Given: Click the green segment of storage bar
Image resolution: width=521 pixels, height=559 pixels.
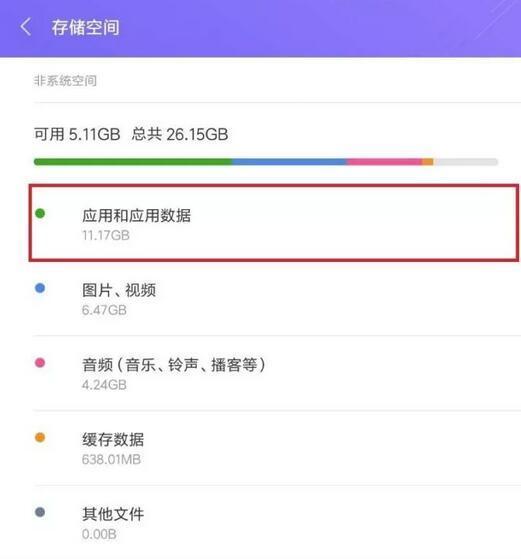Looking at the screenshot, I should 133,162.
